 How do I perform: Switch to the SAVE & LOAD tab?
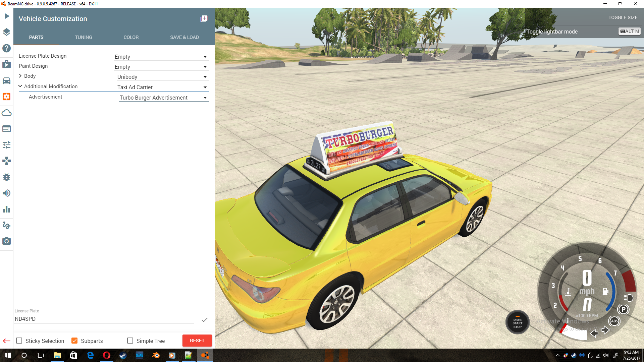coord(184,37)
